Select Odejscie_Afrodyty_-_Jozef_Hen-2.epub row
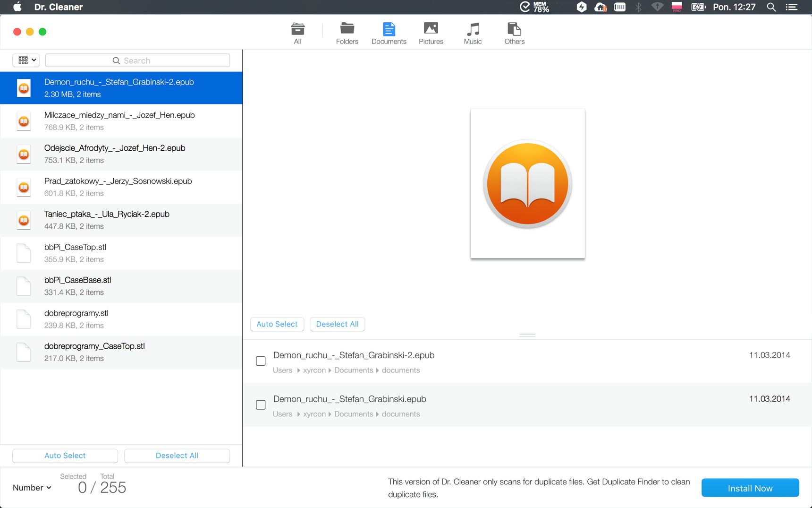 pos(121,154)
